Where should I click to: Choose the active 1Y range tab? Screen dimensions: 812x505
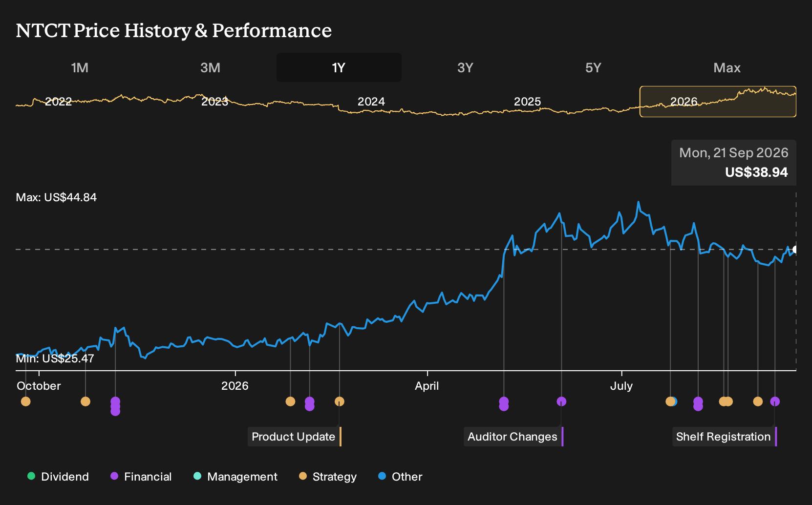click(339, 67)
